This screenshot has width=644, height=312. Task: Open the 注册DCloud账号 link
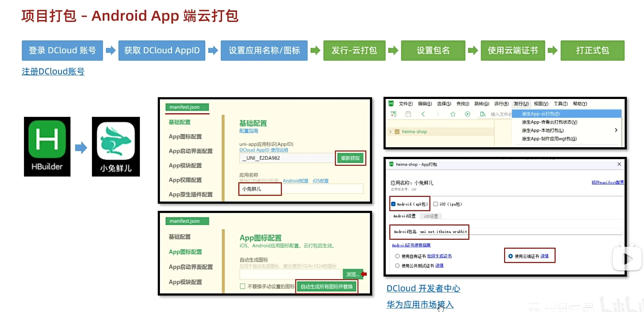click(x=53, y=71)
